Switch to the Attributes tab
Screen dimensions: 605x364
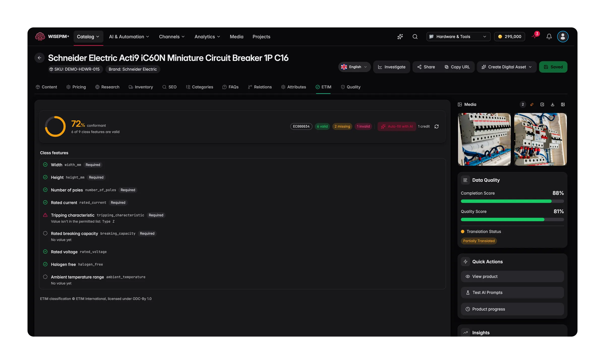coord(294,87)
